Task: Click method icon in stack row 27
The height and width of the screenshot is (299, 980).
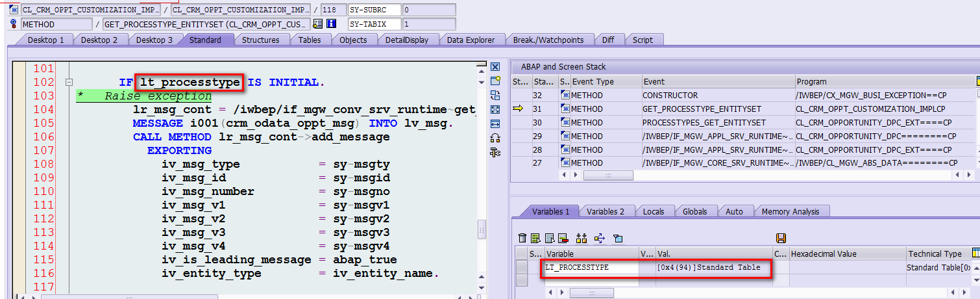Action: [565, 163]
